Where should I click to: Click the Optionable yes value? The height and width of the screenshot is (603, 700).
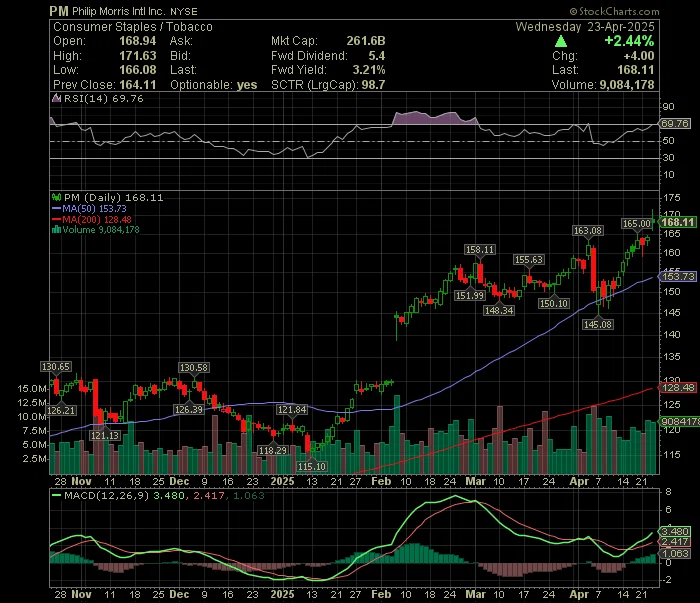click(247, 85)
